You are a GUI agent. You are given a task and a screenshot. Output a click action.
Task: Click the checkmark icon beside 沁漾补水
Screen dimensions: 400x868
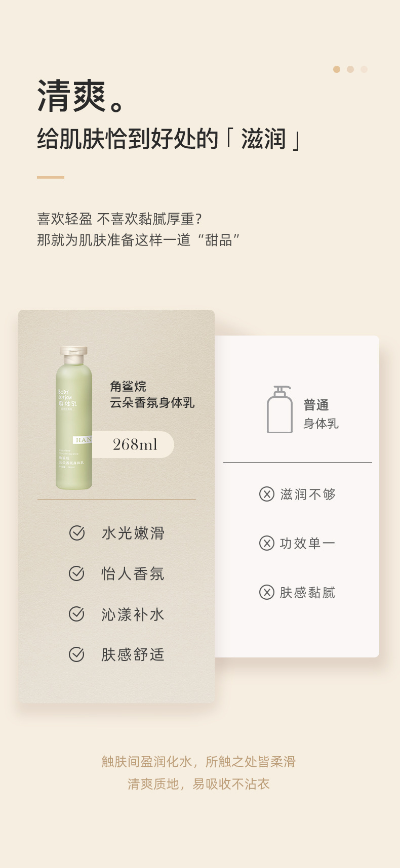(76, 614)
